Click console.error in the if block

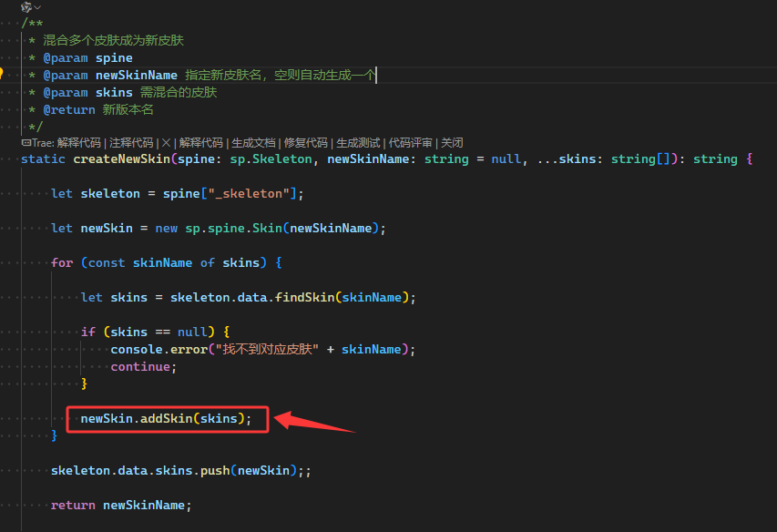(159, 349)
